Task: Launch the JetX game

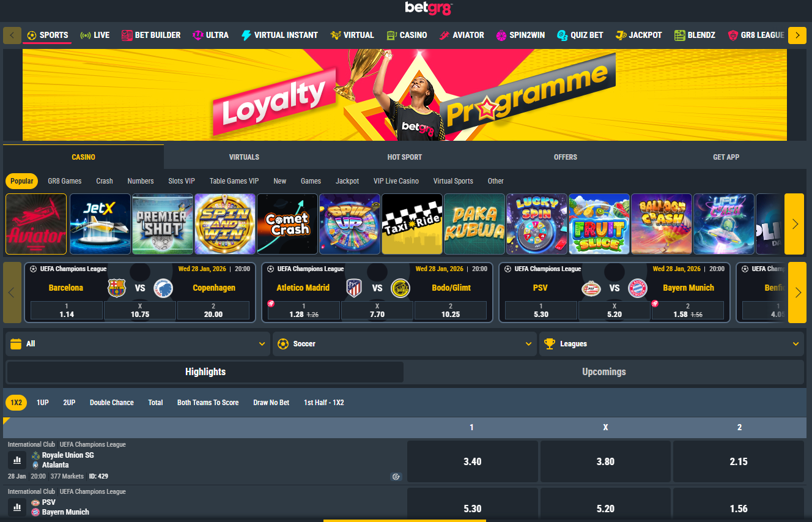Action: 100,224
